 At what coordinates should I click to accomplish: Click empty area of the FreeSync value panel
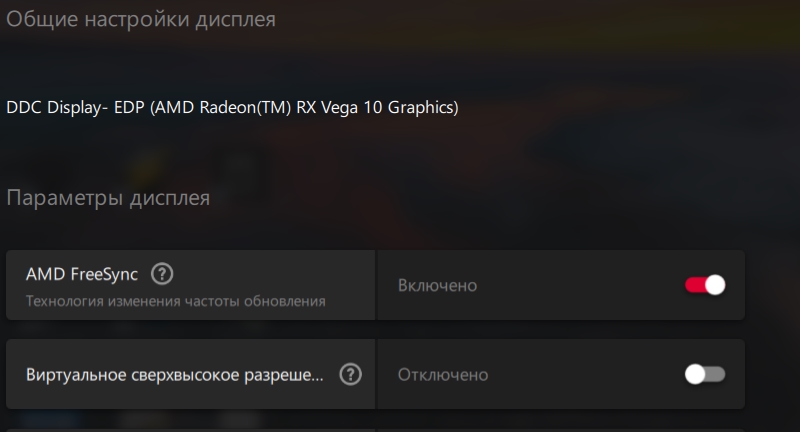[x=577, y=285]
